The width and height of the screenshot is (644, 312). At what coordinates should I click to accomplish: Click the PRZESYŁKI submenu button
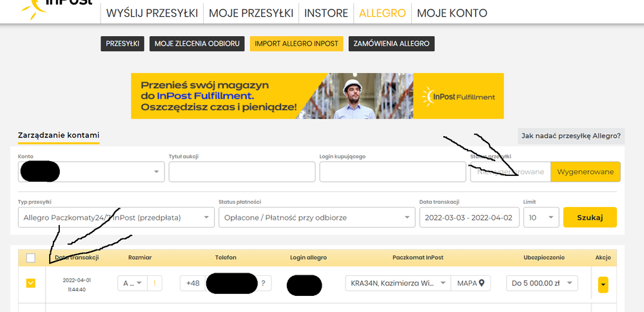(122, 44)
